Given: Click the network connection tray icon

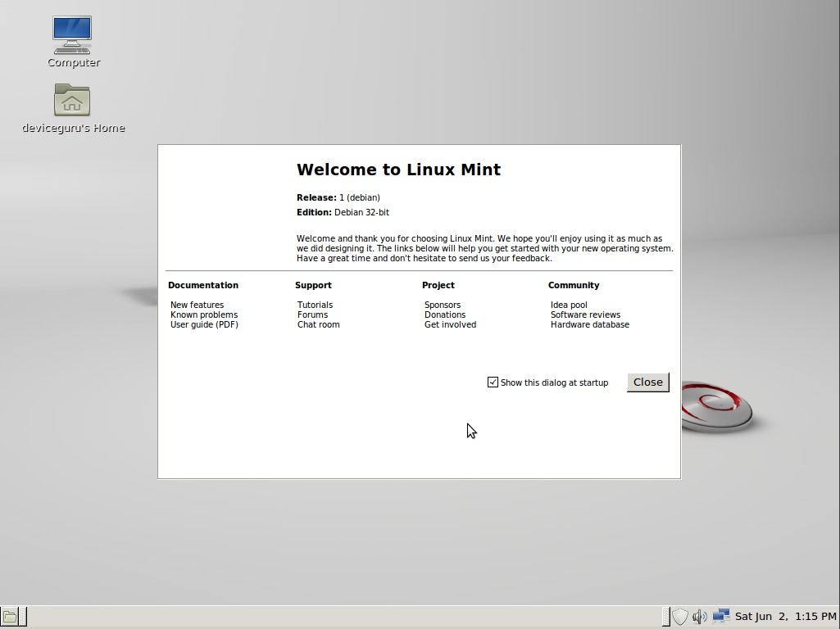Looking at the screenshot, I should 720,616.
